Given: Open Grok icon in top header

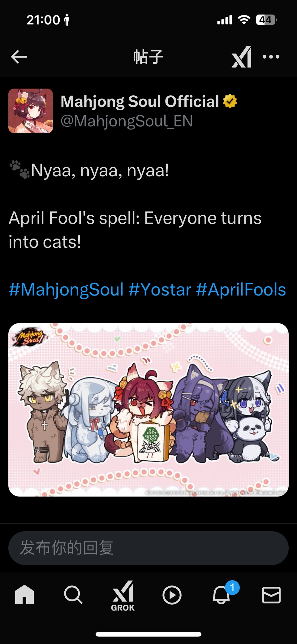Looking at the screenshot, I should point(242,57).
